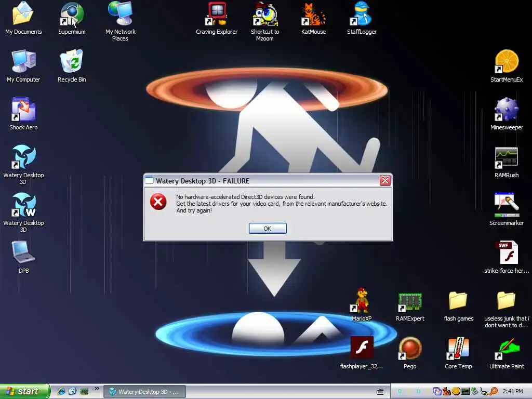Click OK in the failure dialog
Image resolution: width=532 pixels, height=399 pixels.
coord(268,229)
